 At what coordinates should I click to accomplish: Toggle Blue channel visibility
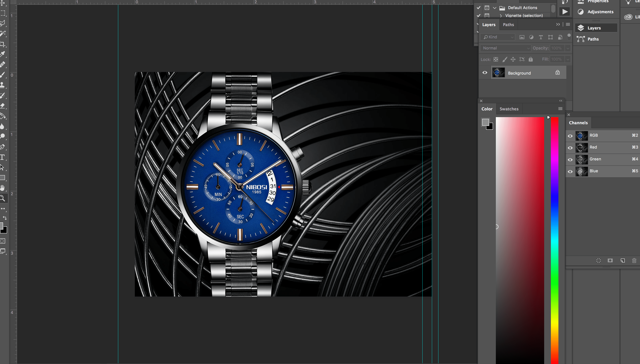570,171
